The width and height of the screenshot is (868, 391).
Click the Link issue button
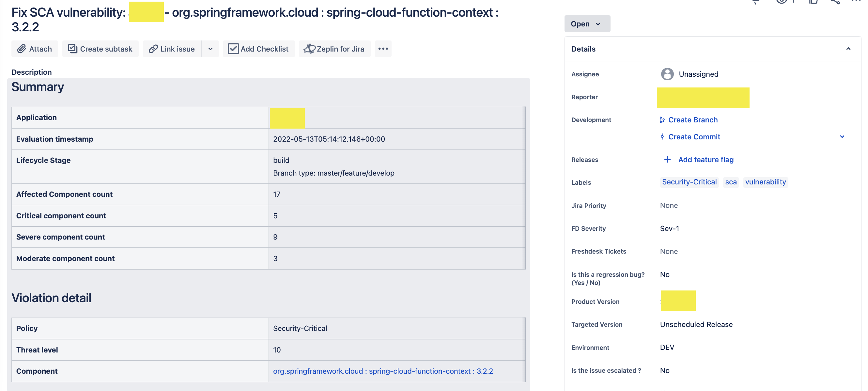click(172, 49)
